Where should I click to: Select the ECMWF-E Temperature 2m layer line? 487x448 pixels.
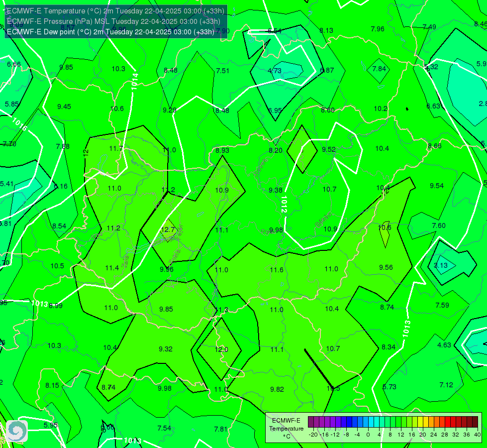click(115, 11)
